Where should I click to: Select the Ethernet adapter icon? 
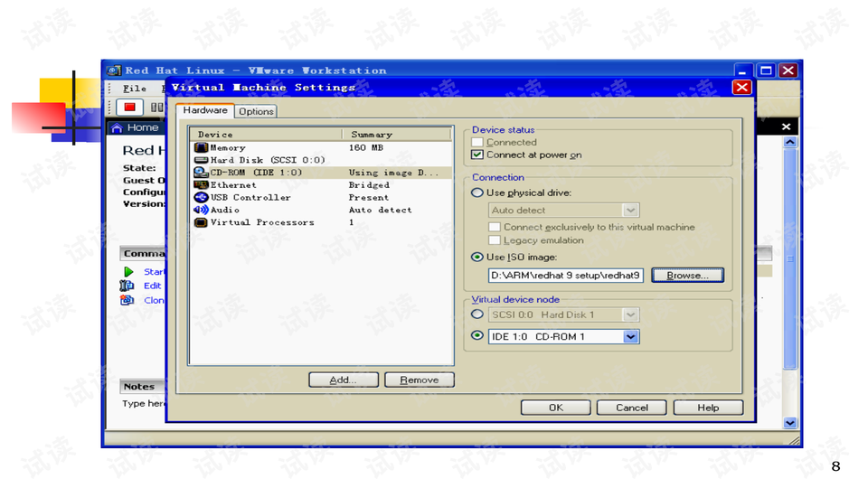201,184
